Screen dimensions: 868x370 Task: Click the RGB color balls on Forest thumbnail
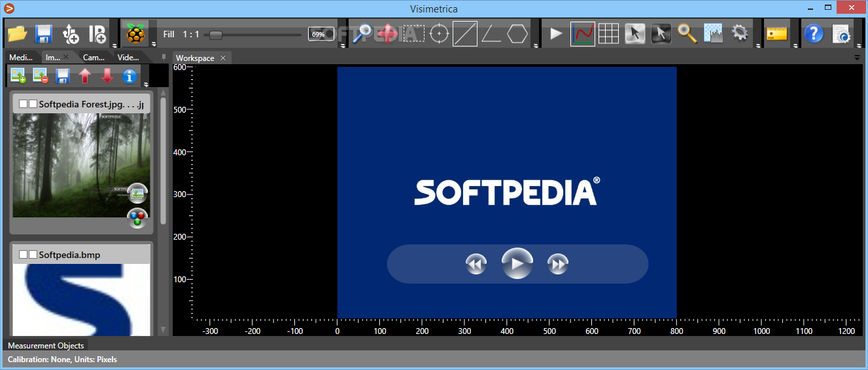137,217
